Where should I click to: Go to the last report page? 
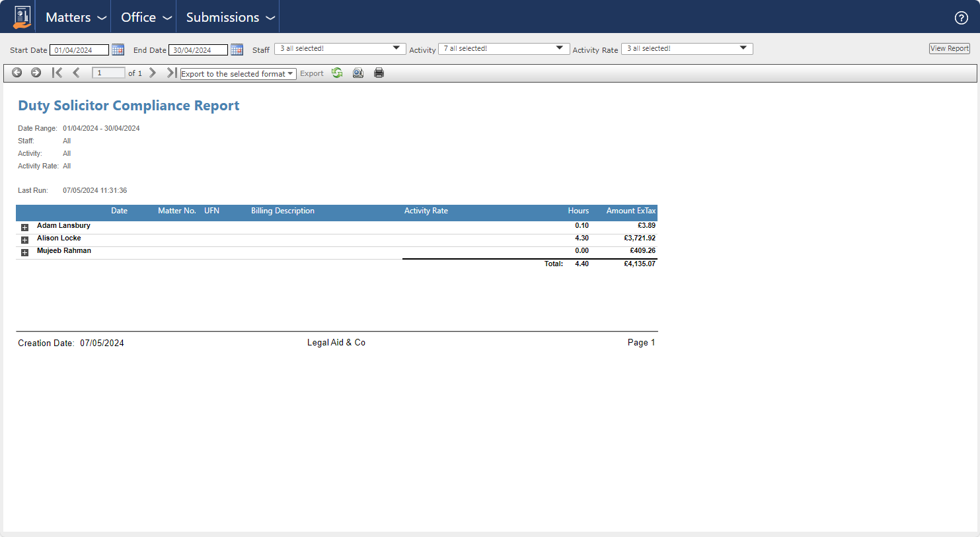[171, 73]
